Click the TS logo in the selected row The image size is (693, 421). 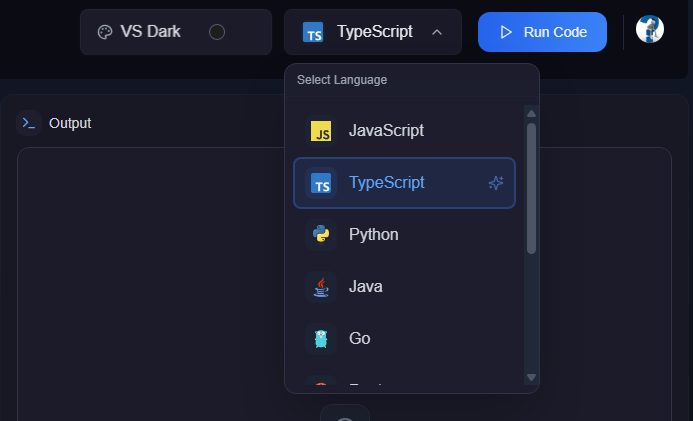click(321, 183)
